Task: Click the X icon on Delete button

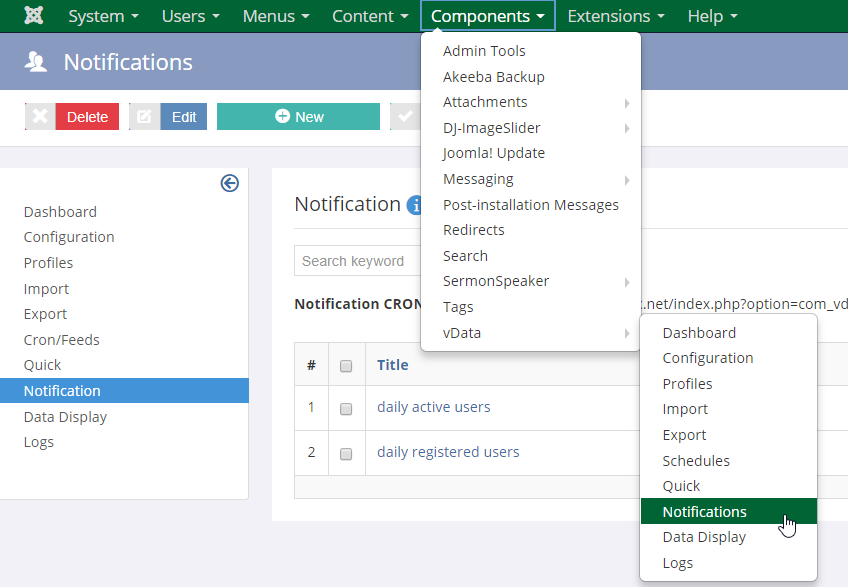Action: point(40,117)
